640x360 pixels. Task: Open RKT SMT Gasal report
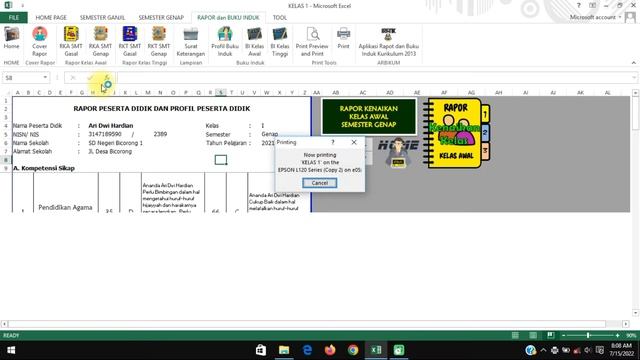[x=130, y=42]
